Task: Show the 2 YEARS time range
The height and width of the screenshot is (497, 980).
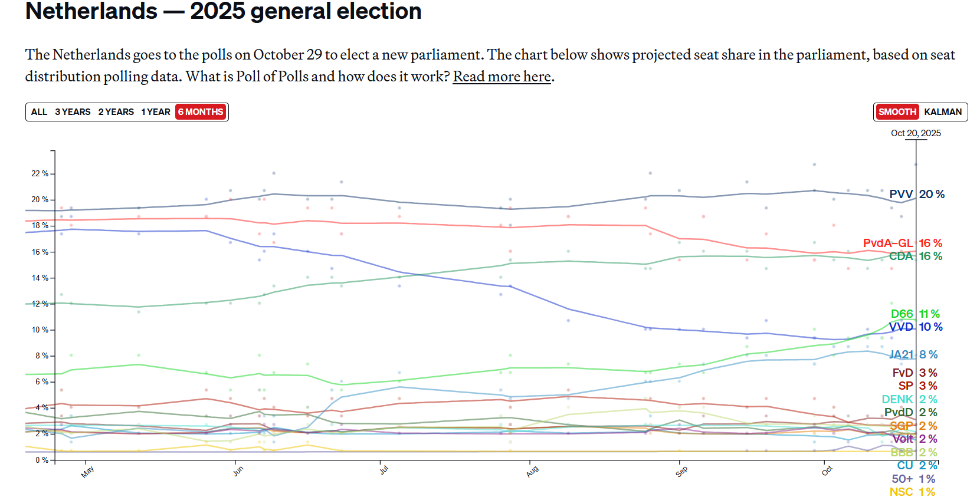Action: pos(116,112)
